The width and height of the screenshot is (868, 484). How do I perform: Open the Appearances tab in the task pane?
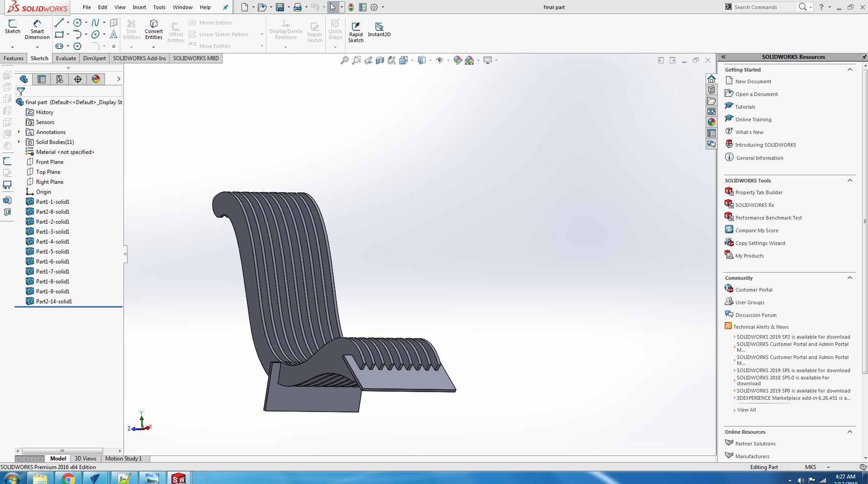[x=711, y=122]
